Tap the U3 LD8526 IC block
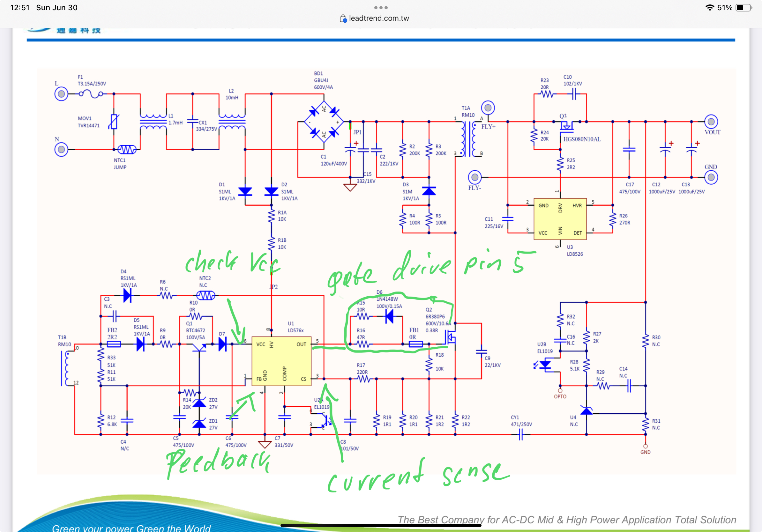Screen dimensions: 762x532 pyautogui.click(x=560, y=219)
